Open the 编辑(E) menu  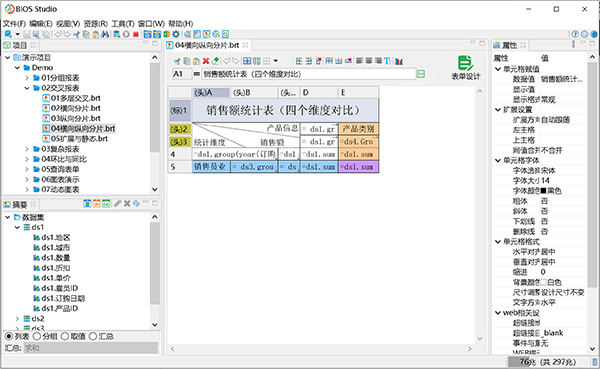[41, 24]
